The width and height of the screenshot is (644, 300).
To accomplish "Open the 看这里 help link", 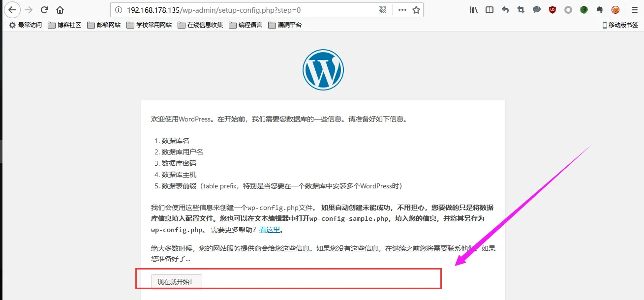I will pyautogui.click(x=270, y=230).
